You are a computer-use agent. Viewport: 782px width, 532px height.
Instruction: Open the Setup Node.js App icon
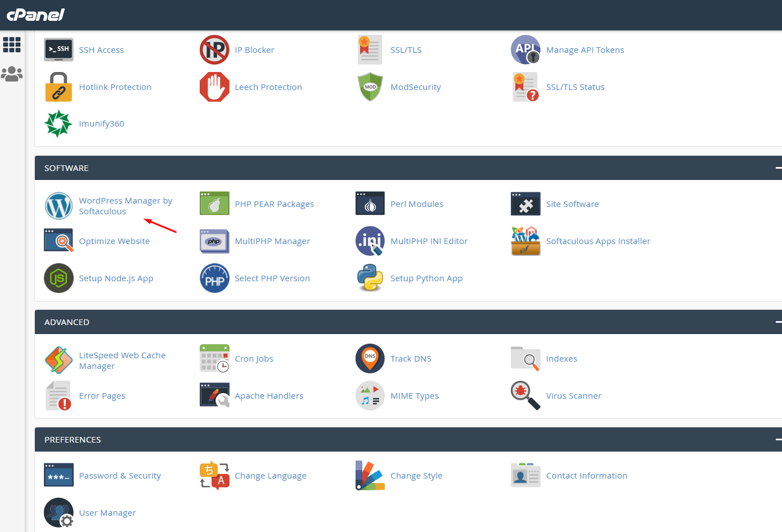[59, 278]
